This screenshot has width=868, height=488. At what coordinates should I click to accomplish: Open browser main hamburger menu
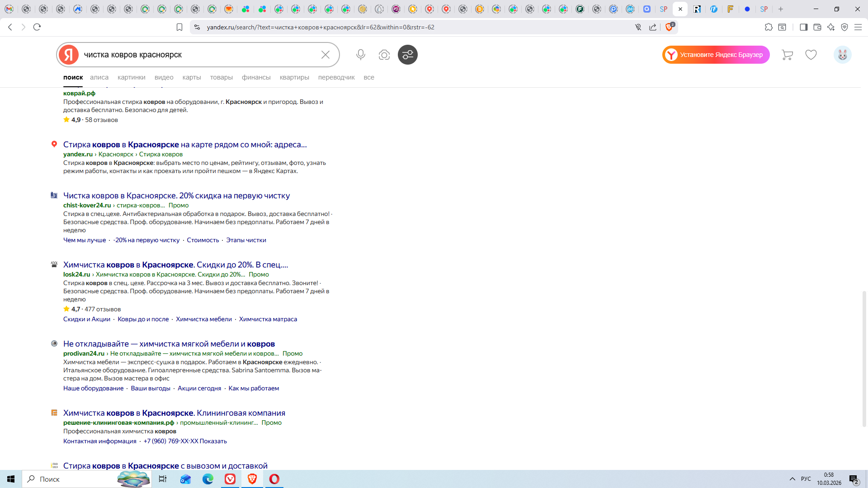coord(858,27)
